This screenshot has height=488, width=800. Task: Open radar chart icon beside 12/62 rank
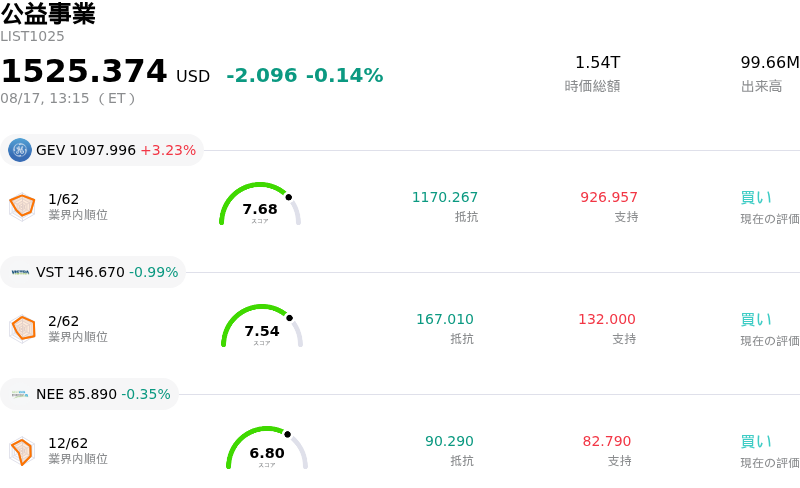click(22, 451)
